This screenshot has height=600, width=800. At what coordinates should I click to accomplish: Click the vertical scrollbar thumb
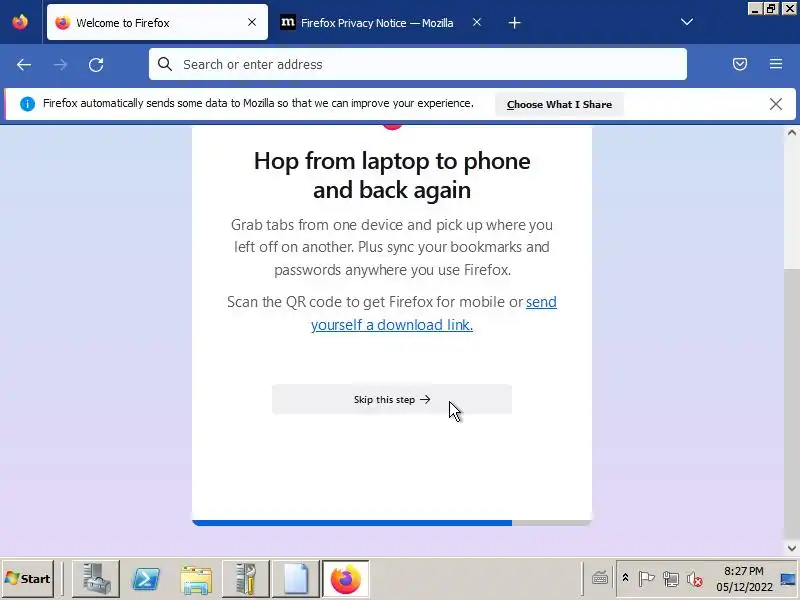tap(791, 403)
